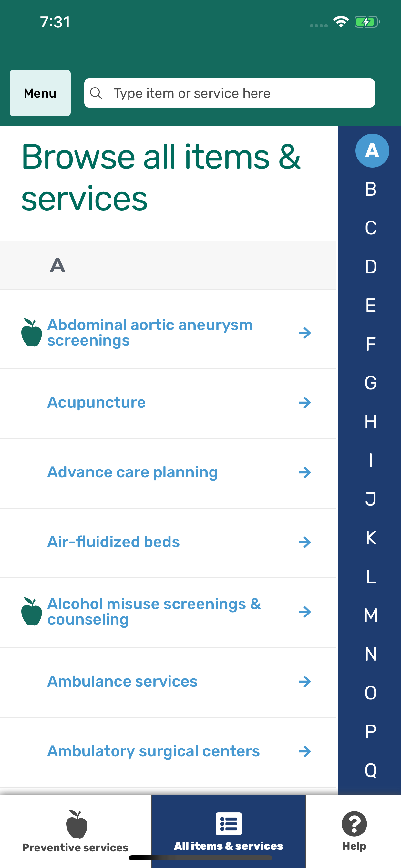Tap the arrow next to Air-fluidized beds
401x868 pixels.
click(304, 542)
